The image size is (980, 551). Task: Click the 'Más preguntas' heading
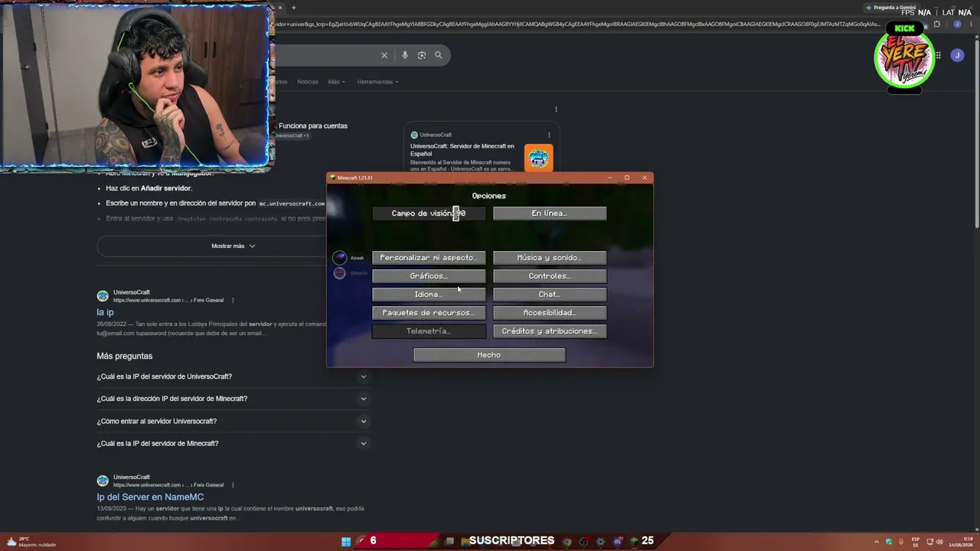(x=125, y=356)
